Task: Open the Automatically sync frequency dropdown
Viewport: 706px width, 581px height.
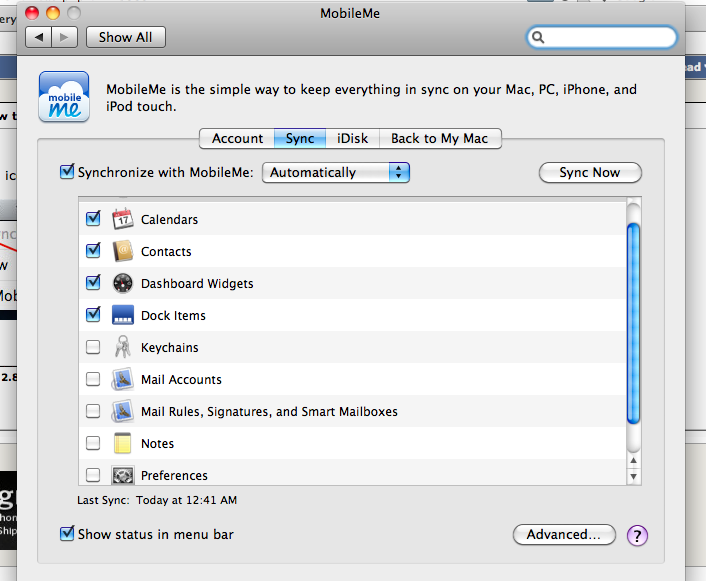Action: click(x=336, y=172)
